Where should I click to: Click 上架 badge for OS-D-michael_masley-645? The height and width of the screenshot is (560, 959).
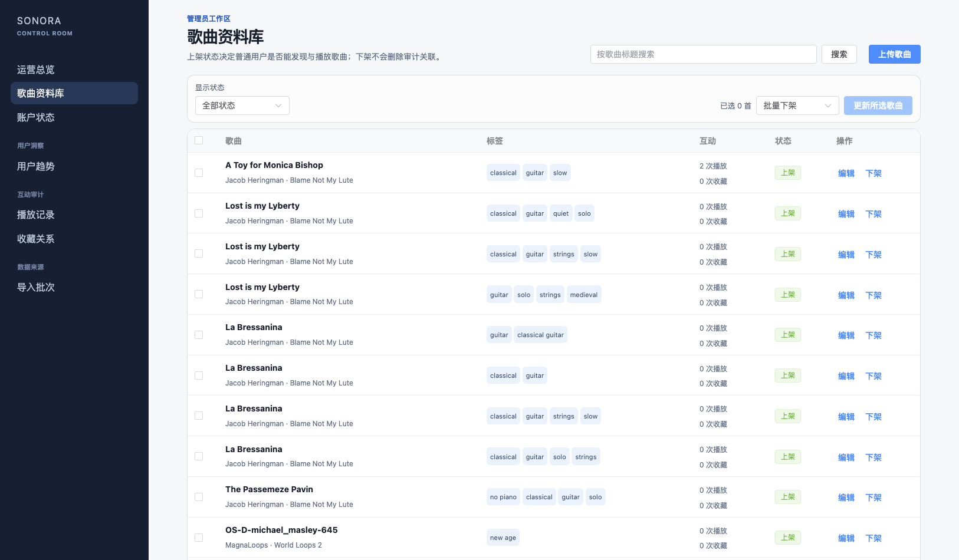(788, 538)
